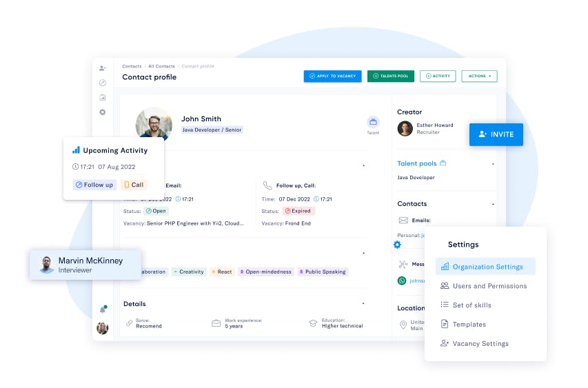Viewport: 588px width, 388px height.
Task: Click the 5 years experience value
Action: (234, 326)
